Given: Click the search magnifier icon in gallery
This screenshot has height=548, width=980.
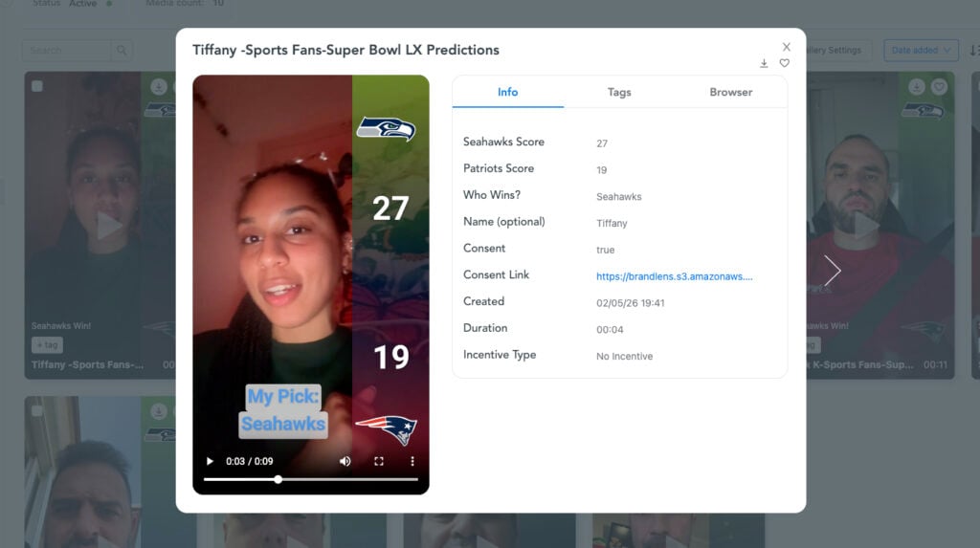Looking at the screenshot, I should pyautogui.click(x=122, y=51).
